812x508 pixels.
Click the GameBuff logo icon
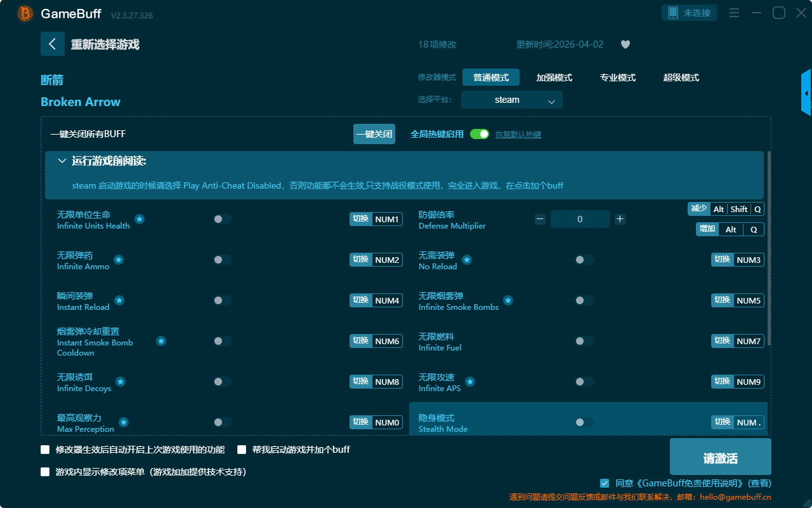[x=25, y=13]
